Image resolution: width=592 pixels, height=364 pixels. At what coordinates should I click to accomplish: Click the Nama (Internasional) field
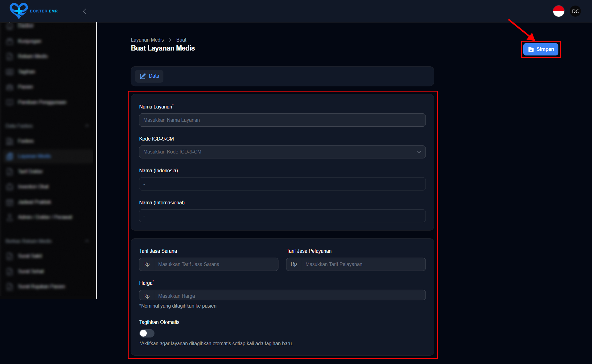[x=282, y=216]
